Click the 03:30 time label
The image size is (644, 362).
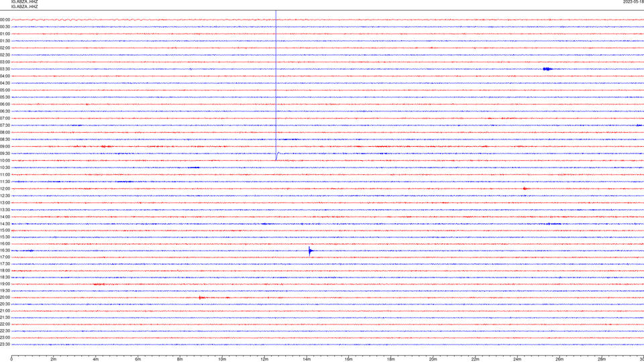(x=5, y=69)
